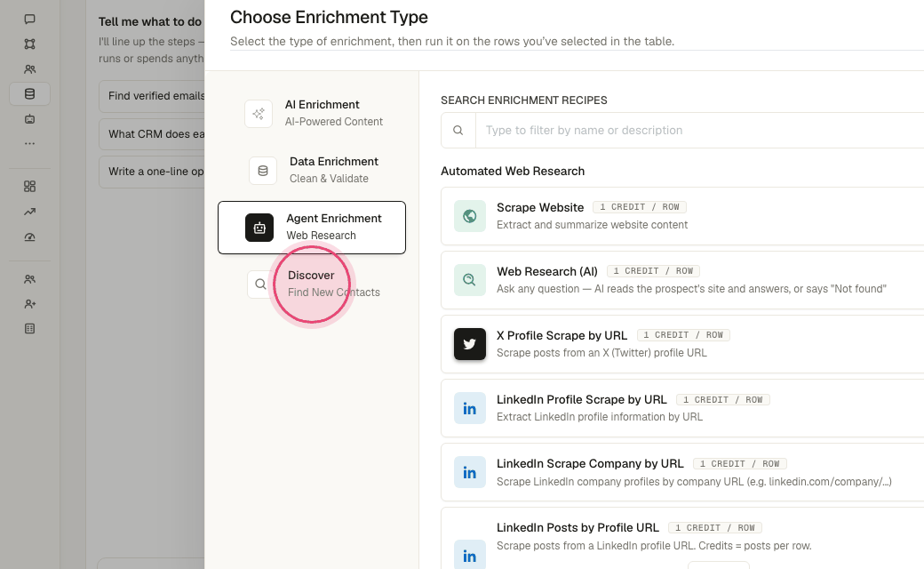Click the LinkedIn Profile Scrape credit badge
The width and height of the screenshot is (924, 569).
click(722, 400)
